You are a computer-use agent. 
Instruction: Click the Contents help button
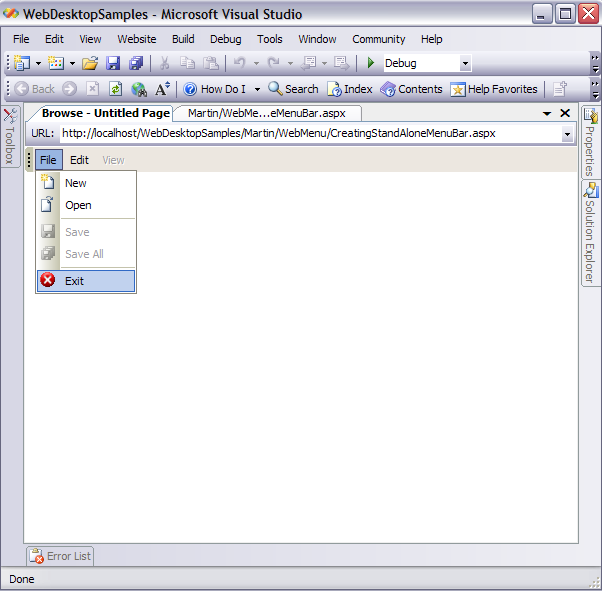point(411,89)
